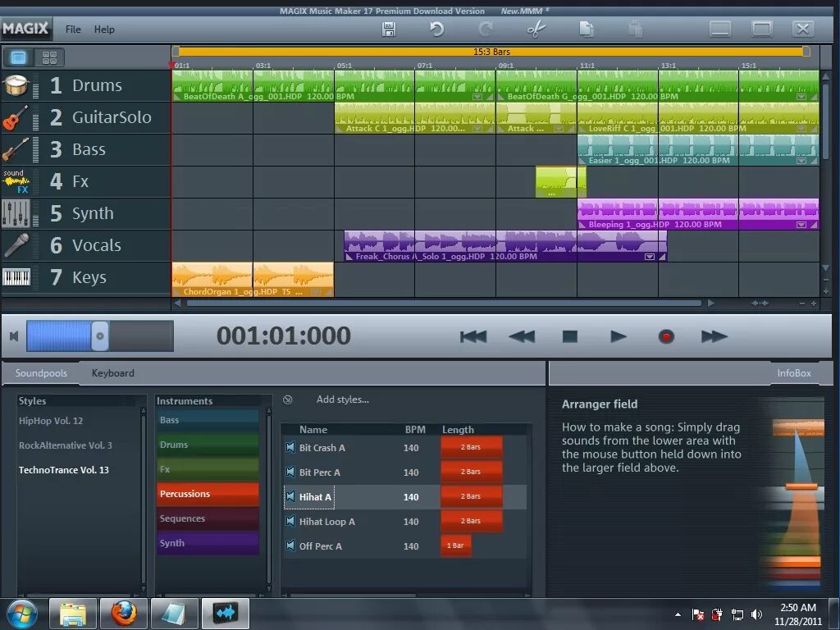Switch to the Keyboard tab

click(x=113, y=373)
